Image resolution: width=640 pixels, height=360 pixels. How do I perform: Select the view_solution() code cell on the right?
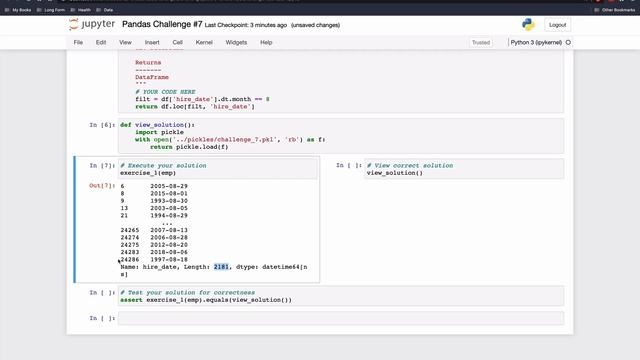point(464,169)
